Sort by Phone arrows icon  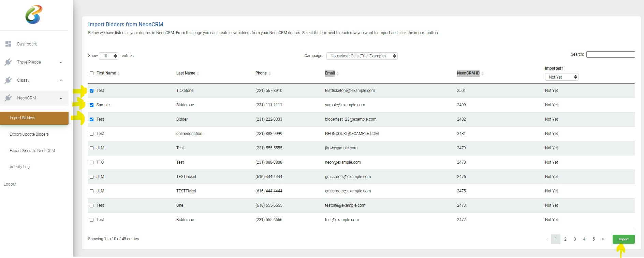(x=269, y=73)
